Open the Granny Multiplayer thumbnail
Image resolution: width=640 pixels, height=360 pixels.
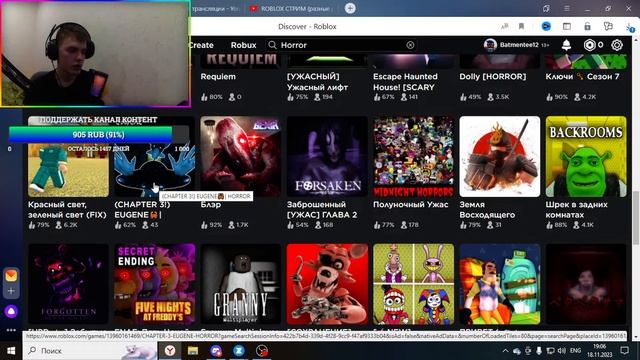point(240,284)
